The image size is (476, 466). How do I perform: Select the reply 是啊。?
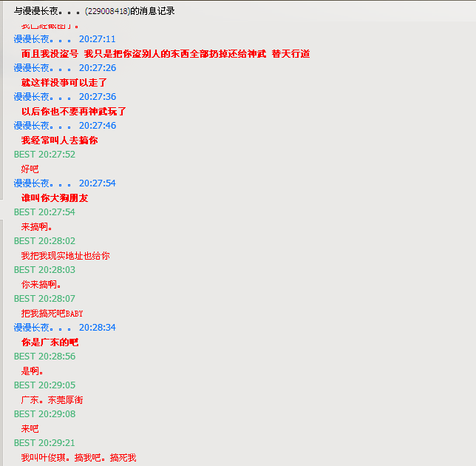(x=33, y=371)
